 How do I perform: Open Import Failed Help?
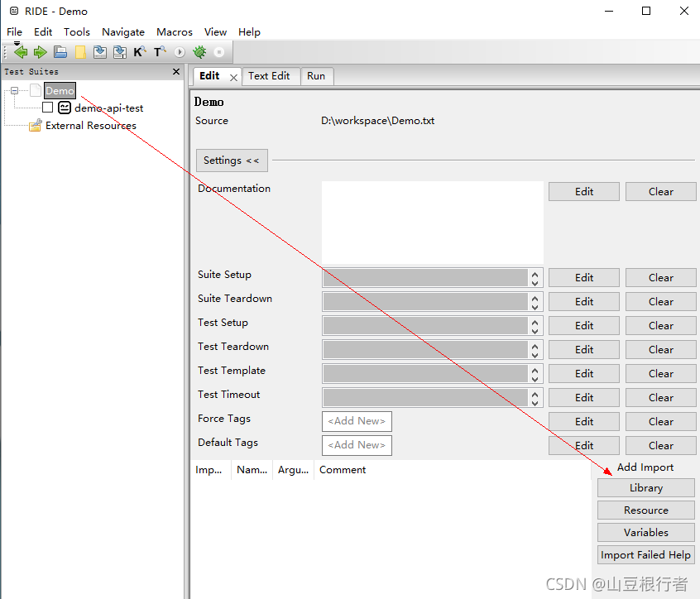[646, 555]
